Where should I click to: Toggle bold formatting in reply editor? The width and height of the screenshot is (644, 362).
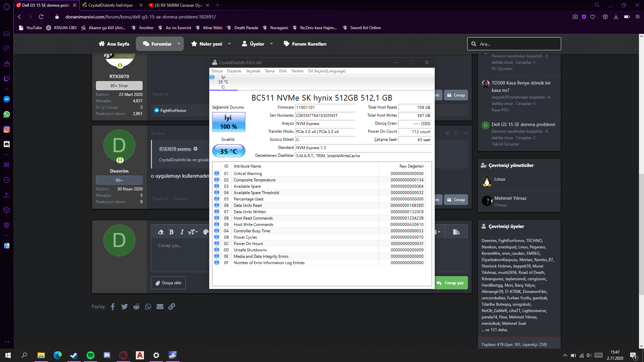(171, 232)
